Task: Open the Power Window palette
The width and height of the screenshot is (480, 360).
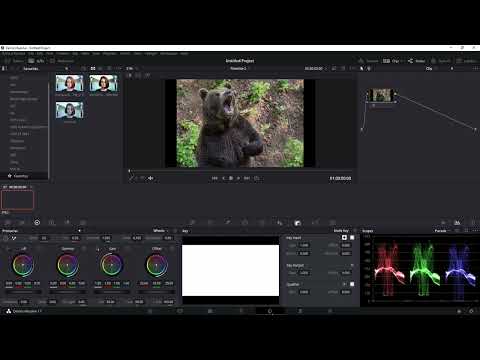Action: click(245, 222)
